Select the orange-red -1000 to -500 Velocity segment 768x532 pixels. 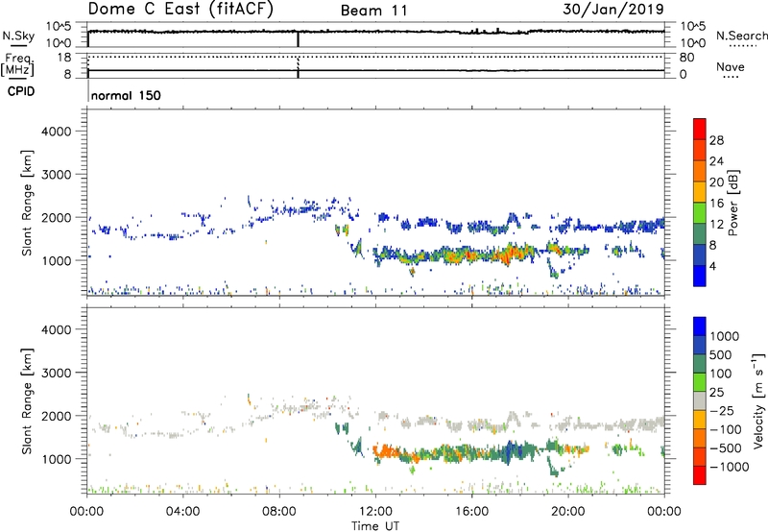tap(700, 456)
